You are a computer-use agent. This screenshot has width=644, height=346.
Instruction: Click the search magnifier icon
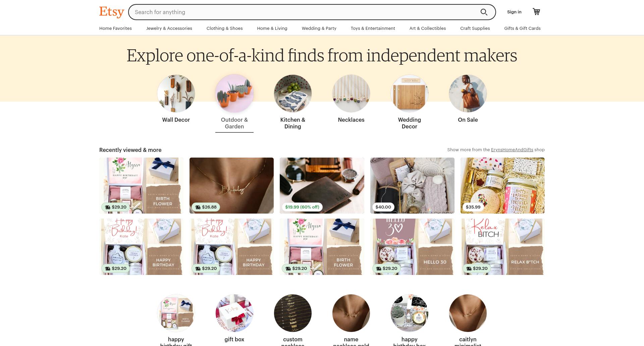pyautogui.click(x=484, y=12)
